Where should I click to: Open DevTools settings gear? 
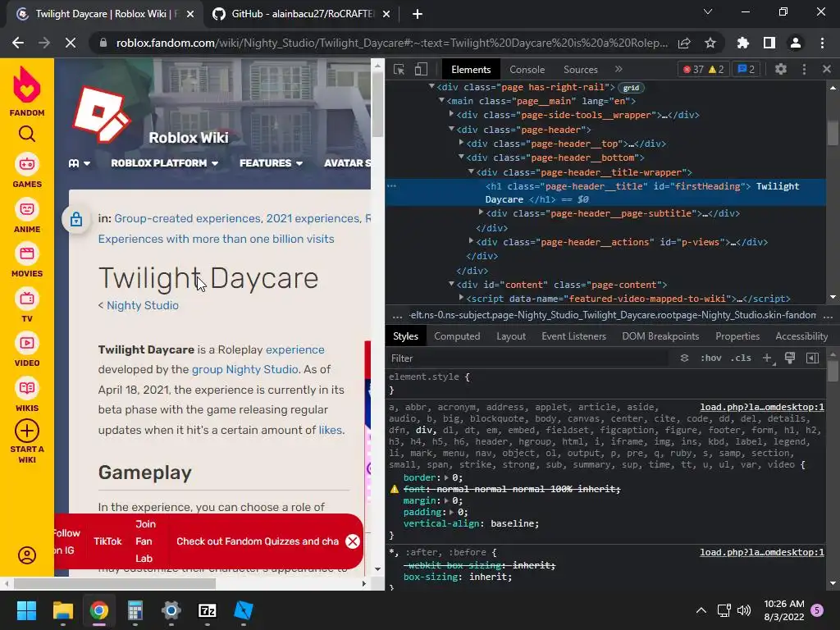click(x=781, y=69)
